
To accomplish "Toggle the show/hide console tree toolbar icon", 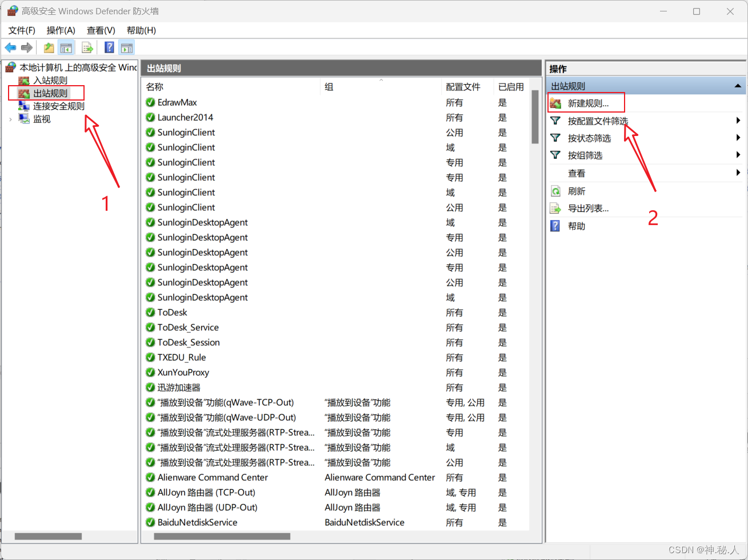I will (66, 48).
